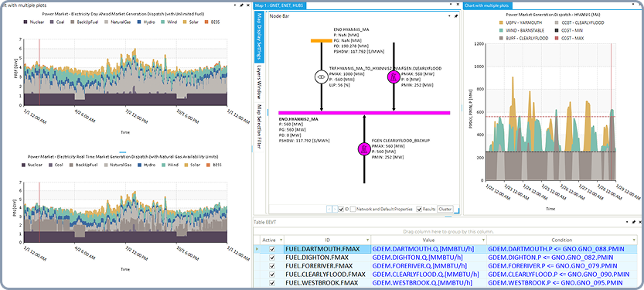Open the ID column filter icon

click(367, 240)
